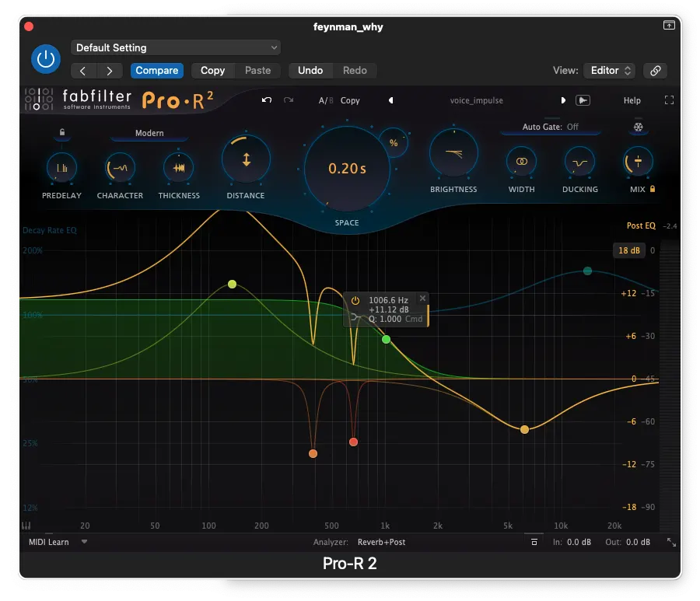
Task: Open the Modern style selector
Action: click(149, 133)
